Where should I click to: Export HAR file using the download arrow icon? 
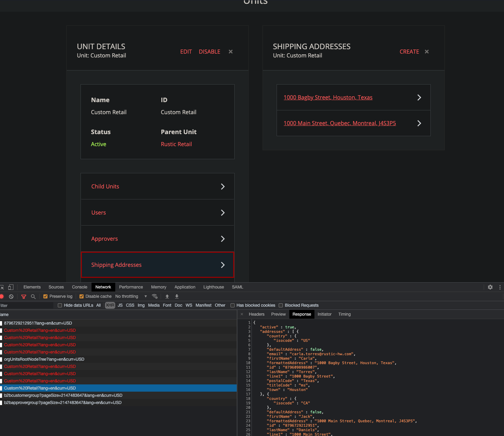(x=176, y=296)
